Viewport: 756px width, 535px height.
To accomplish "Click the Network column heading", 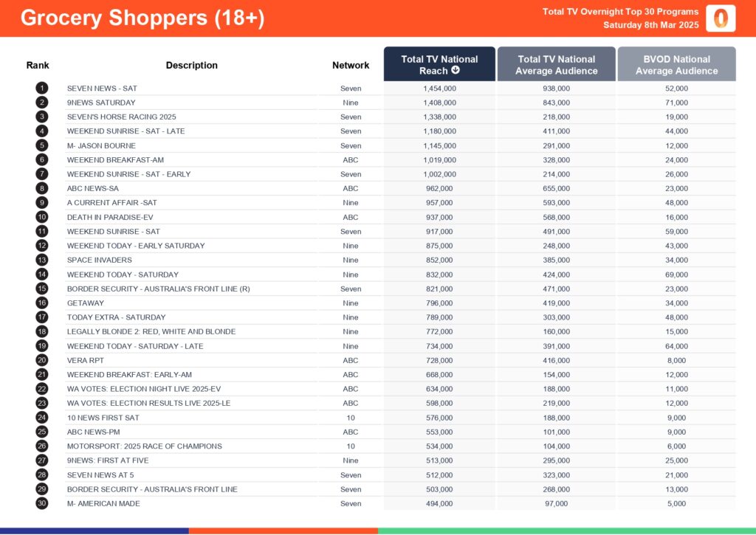I will (x=351, y=65).
